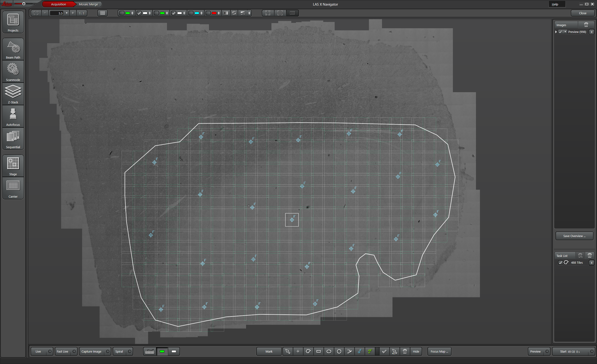
Task: Toggle the 488 Tiles task checkbox
Action: [x=560, y=262]
